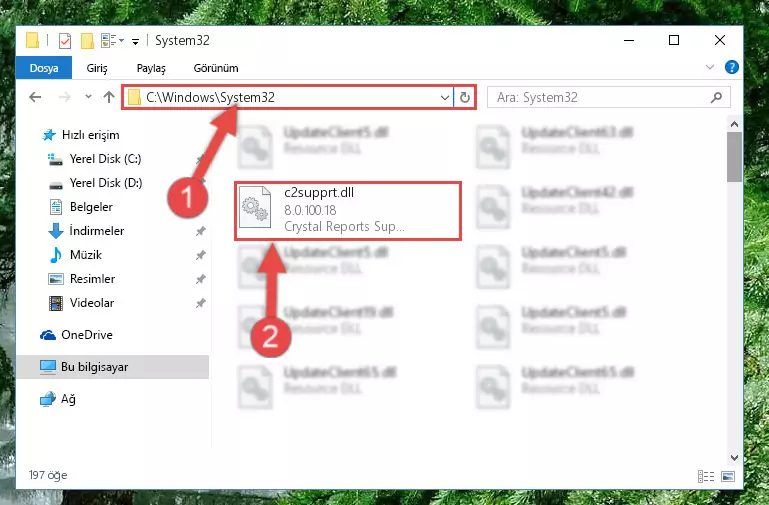Select Hızlı erişim in the sidebar
Image resolution: width=769 pixels, height=505 pixels.
tap(81, 135)
